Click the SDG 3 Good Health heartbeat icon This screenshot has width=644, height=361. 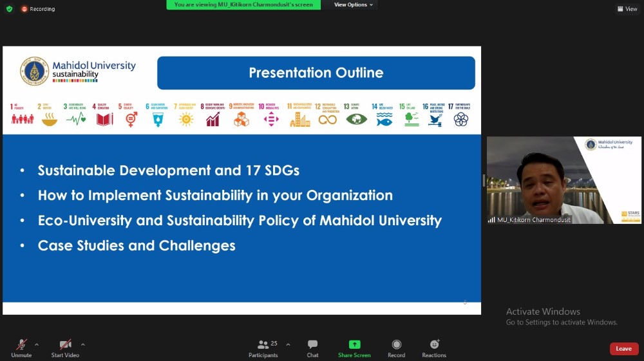click(77, 120)
